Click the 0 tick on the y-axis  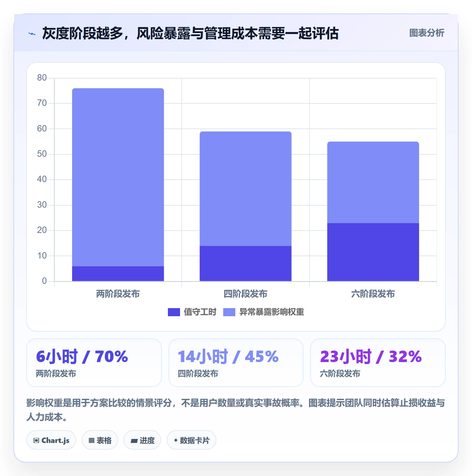(x=44, y=281)
